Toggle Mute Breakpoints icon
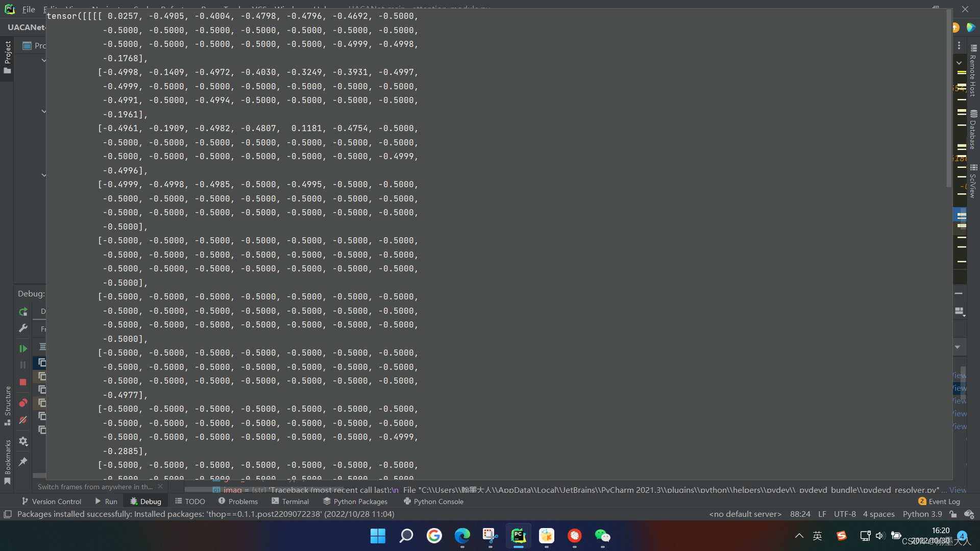Image resolution: width=980 pixels, height=551 pixels. point(23,420)
